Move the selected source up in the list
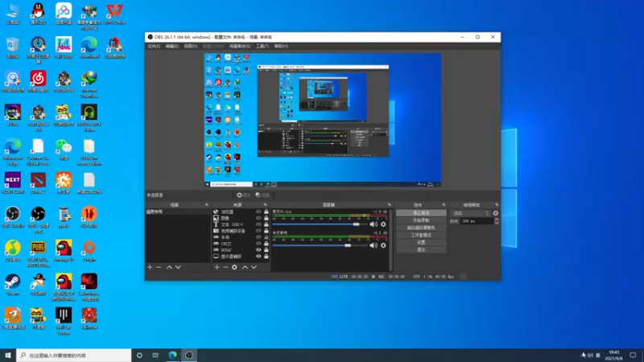Image resolution: width=644 pixels, height=362 pixels. 245,267
